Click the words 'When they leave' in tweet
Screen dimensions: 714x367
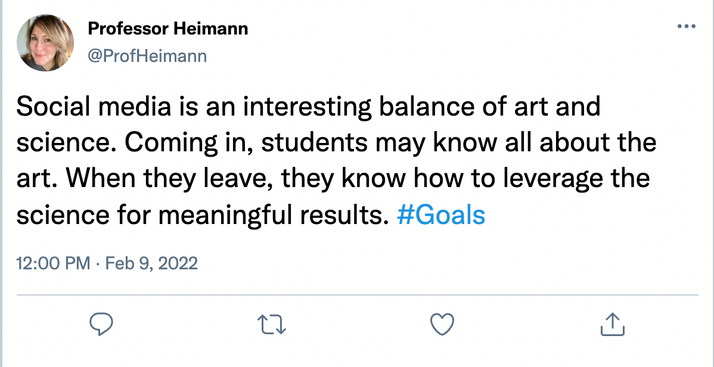point(168,179)
